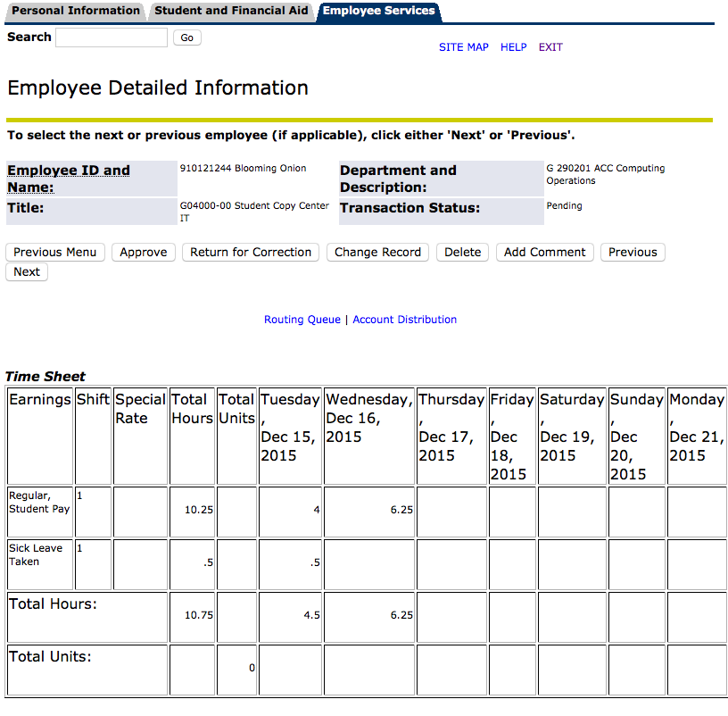Open the HELP link
Viewport: 728px width, 716px height.
point(514,47)
